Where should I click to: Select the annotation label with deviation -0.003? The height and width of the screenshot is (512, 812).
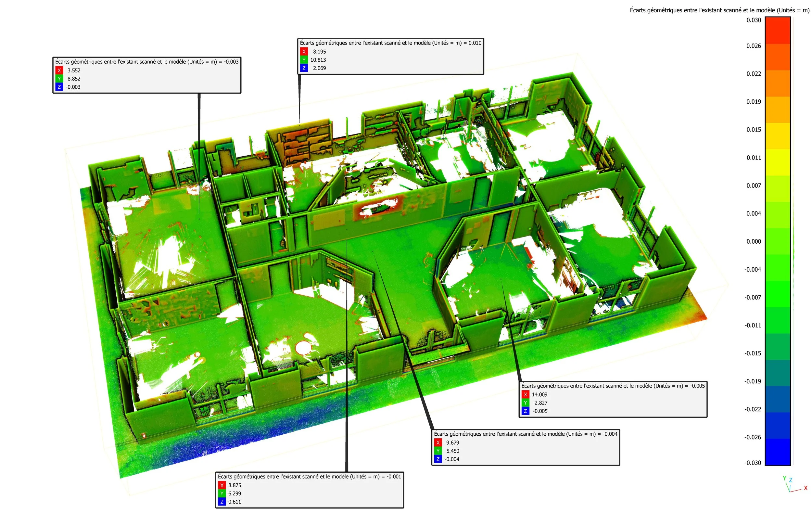click(147, 62)
